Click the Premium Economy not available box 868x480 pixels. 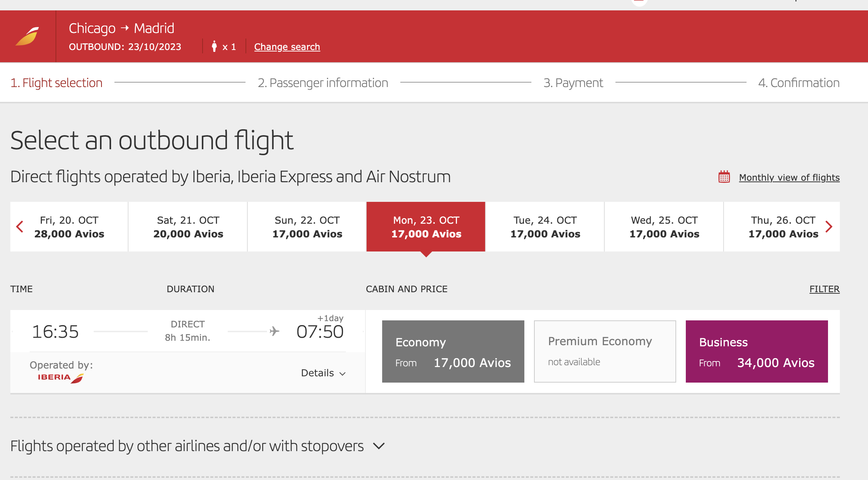click(x=605, y=351)
